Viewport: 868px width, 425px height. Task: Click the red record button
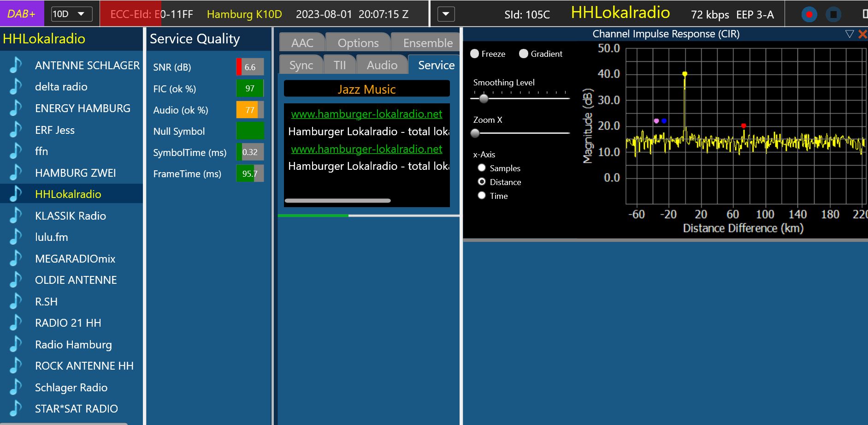[x=809, y=14]
